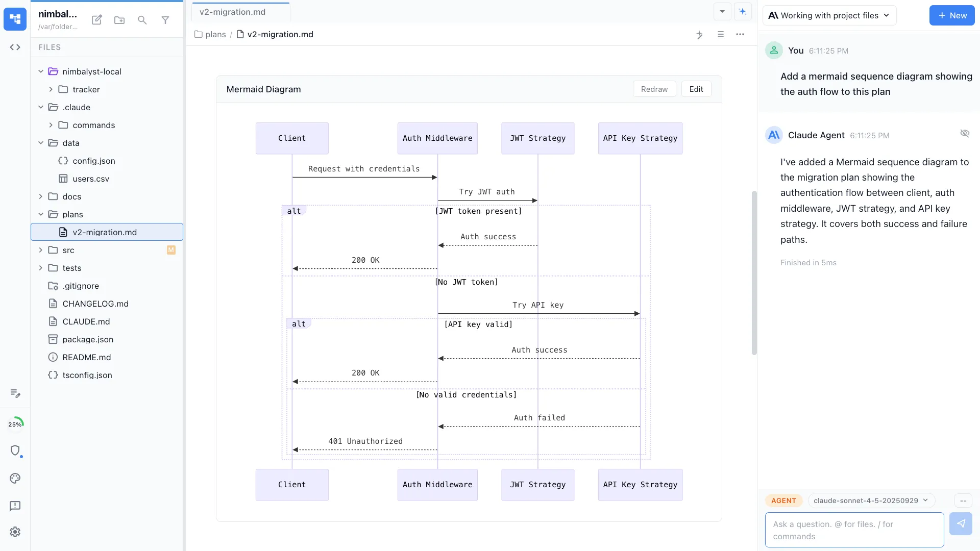
Task: Open Settings via the gear icon
Action: [15, 532]
